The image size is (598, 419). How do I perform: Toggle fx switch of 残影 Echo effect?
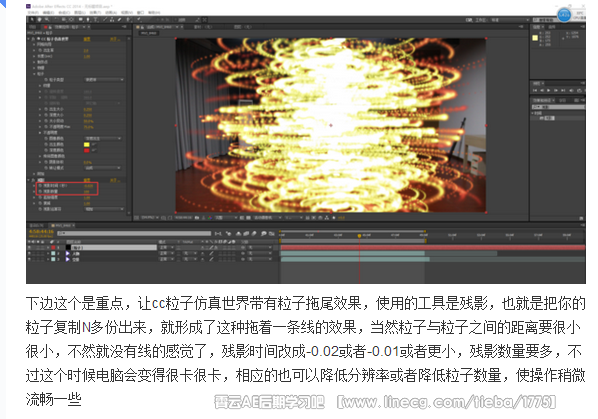[34, 180]
